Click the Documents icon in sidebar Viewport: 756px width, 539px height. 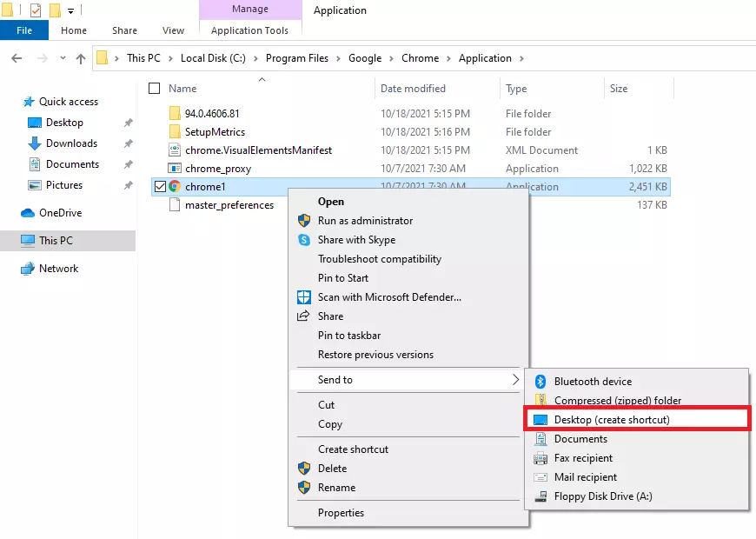[x=35, y=164]
